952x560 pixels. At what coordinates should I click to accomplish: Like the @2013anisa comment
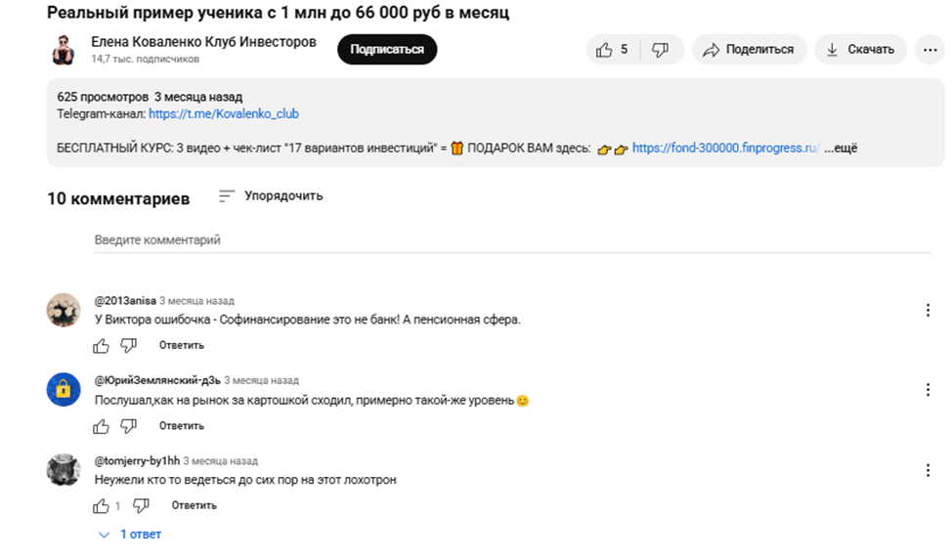101,346
